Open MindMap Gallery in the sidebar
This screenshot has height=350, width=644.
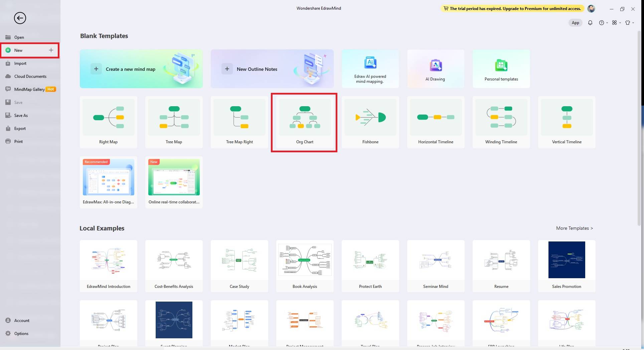point(30,90)
